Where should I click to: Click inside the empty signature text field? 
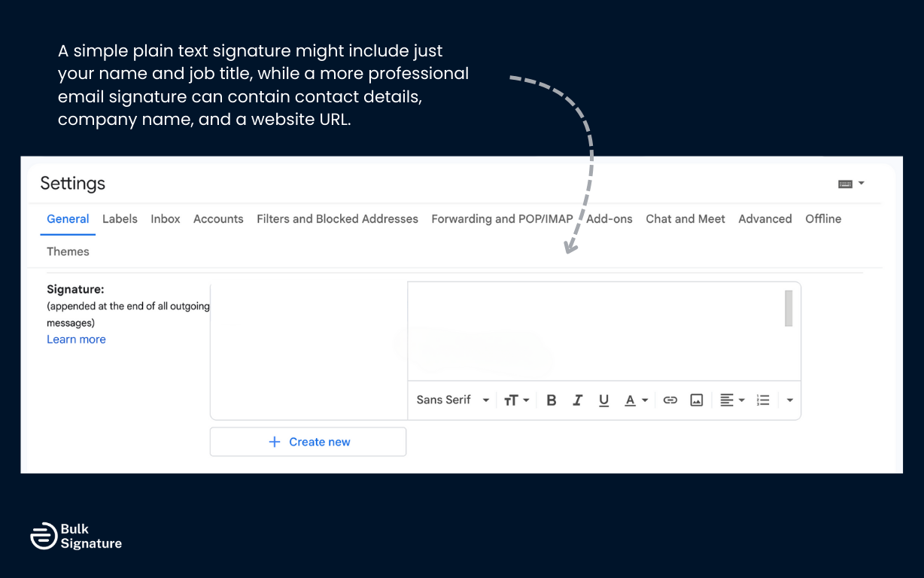[x=594, y=331]
